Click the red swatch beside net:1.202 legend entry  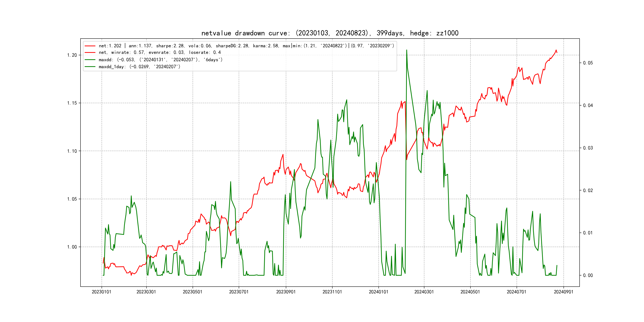tap(90, 46)
